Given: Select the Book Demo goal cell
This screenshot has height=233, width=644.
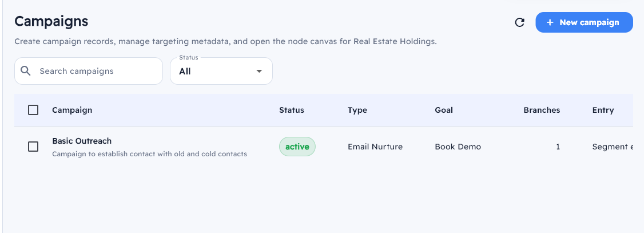Looking at the screenshot, I should point(458,147).
